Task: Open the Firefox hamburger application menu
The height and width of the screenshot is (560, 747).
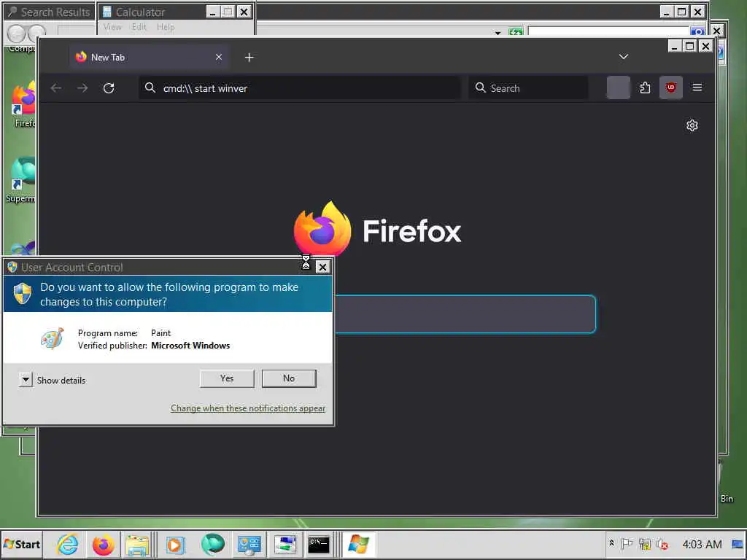Action: (697, 87)
